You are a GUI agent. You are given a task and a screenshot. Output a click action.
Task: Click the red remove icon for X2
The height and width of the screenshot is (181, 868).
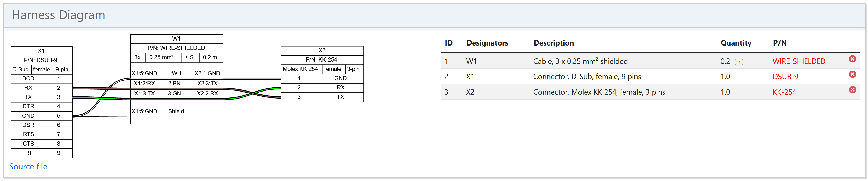852,90
